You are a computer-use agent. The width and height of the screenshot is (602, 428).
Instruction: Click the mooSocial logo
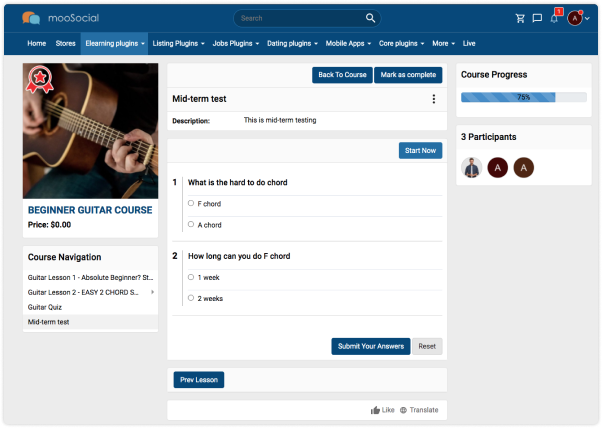tap(61, 18)
